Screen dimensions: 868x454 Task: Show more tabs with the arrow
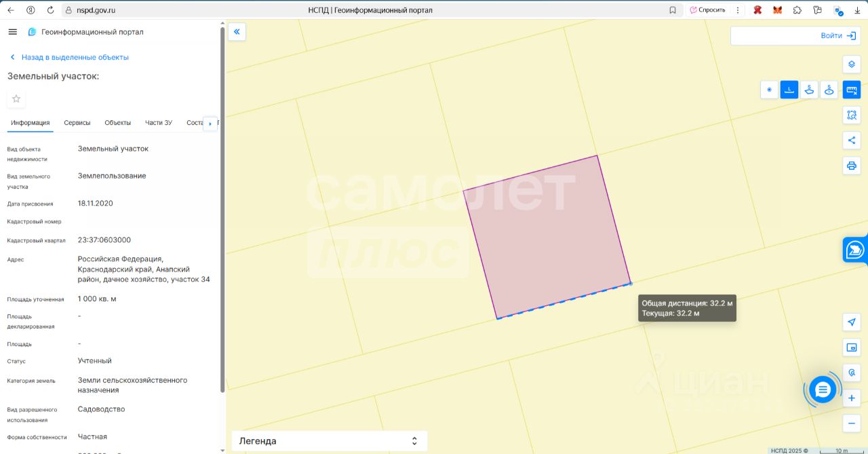(210, 124)
